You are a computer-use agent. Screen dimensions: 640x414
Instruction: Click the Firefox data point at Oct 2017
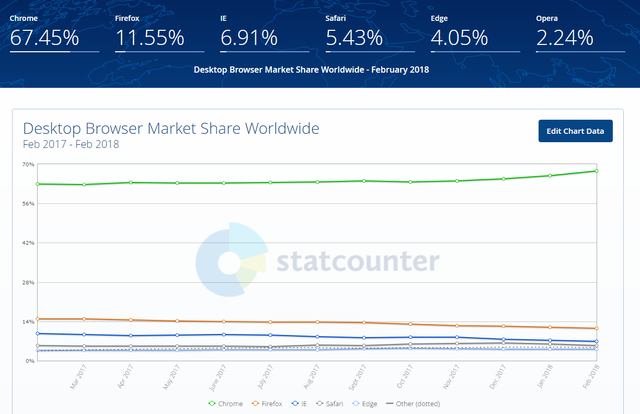pyautogui.click(x=411, y=324)
